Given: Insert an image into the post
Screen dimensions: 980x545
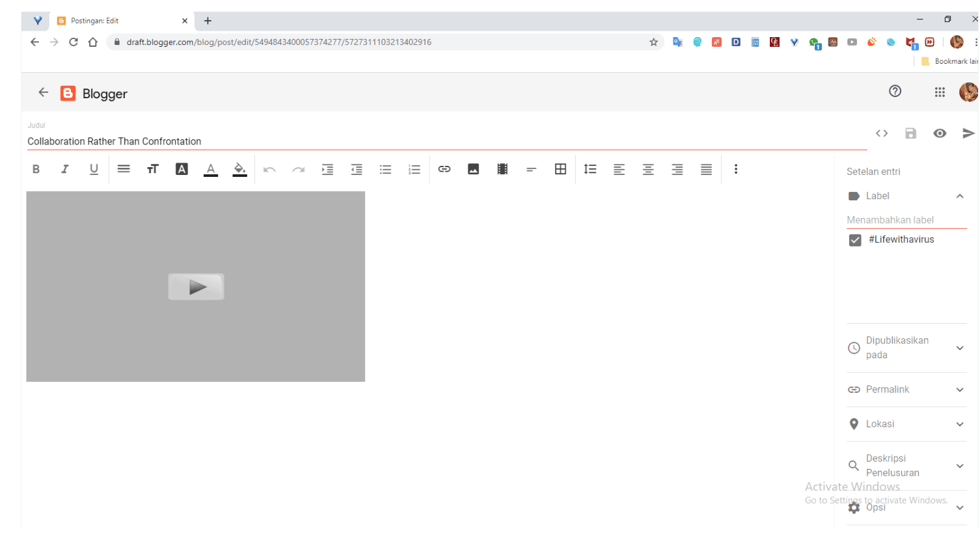Looking at the screenshot, I should (473, 169).
